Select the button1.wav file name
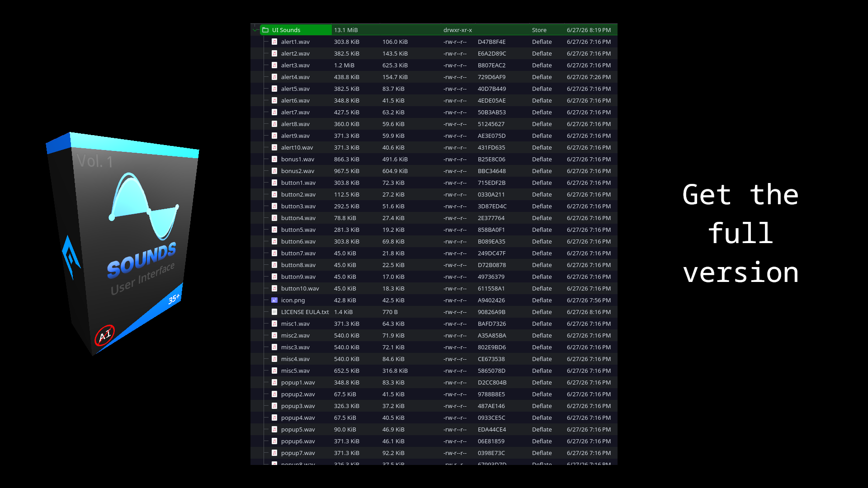This screenshot has width=868, height=488. click(298, 183)
